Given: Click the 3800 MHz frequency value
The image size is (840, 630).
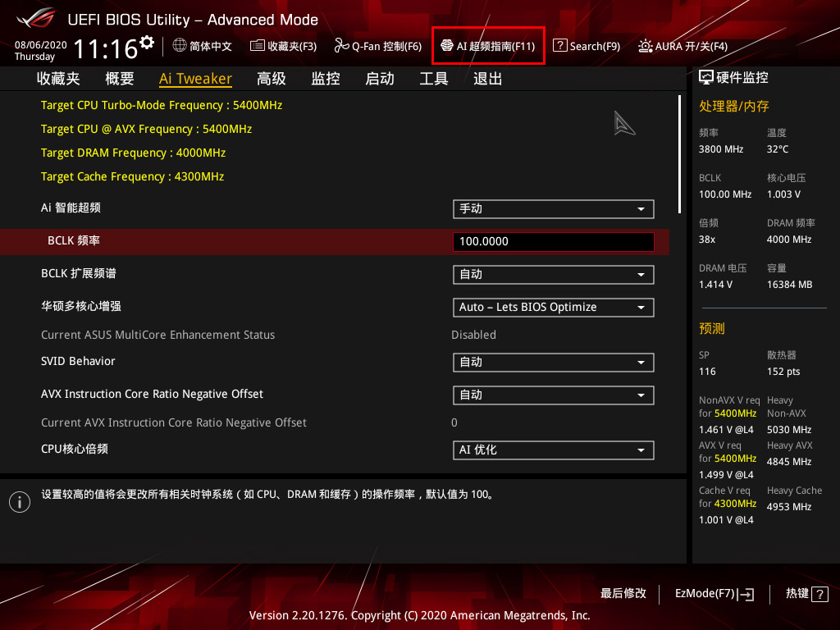Looking at the screenshot, I should pos(721,149).
